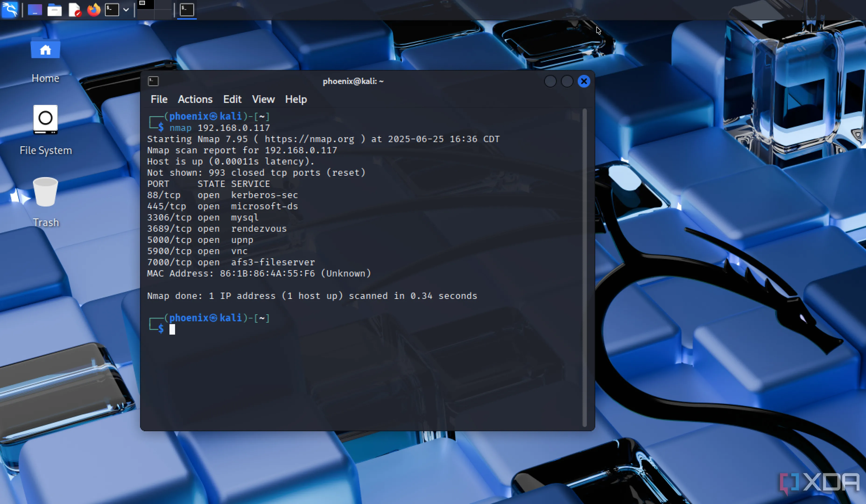
Task: Close the phoenix@kali terminal window
Action: [584, 81]
